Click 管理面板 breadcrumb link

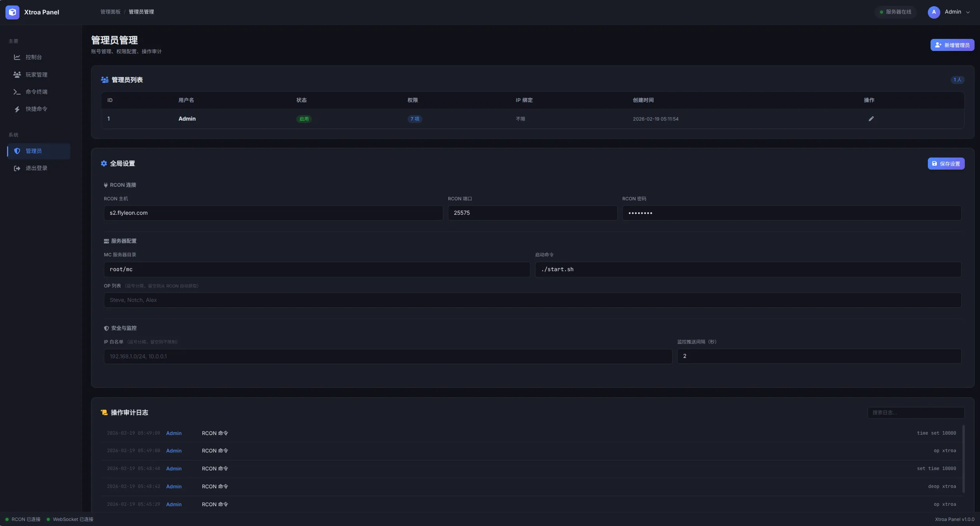(110, 12)
